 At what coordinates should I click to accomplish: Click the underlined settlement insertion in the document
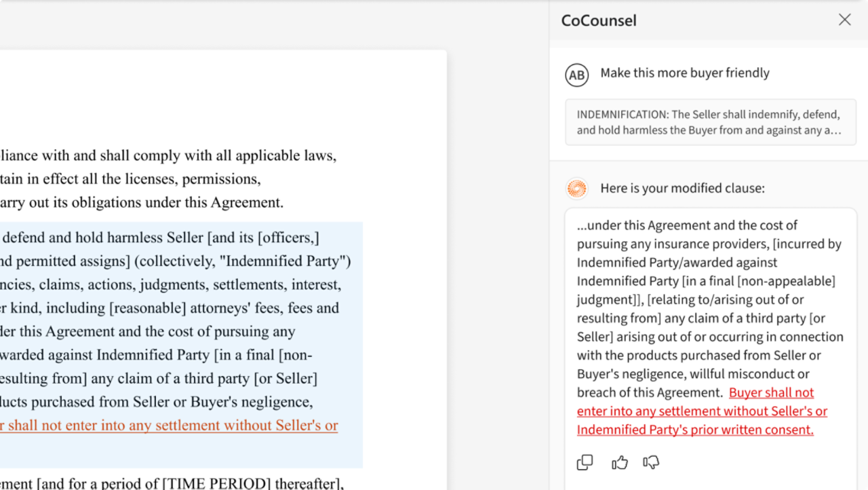tap(169, 426)
